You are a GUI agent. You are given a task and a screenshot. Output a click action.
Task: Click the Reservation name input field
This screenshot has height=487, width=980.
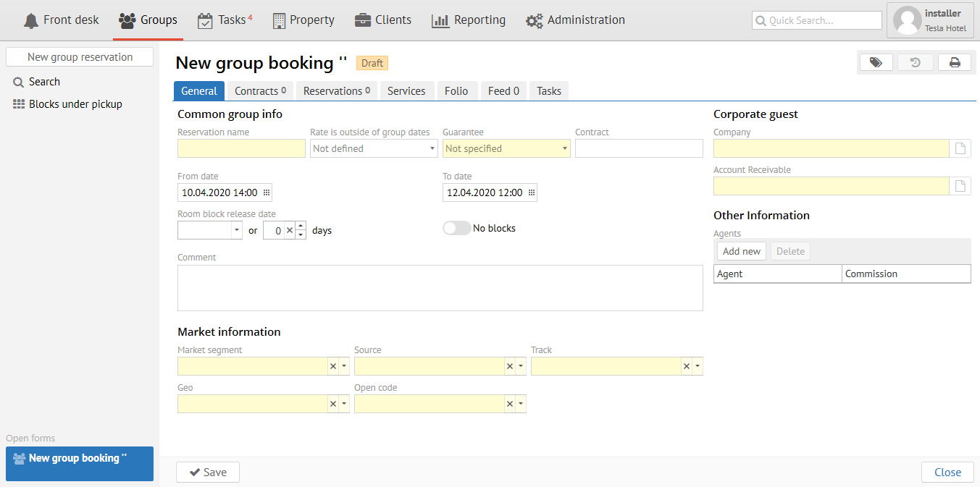241,148
